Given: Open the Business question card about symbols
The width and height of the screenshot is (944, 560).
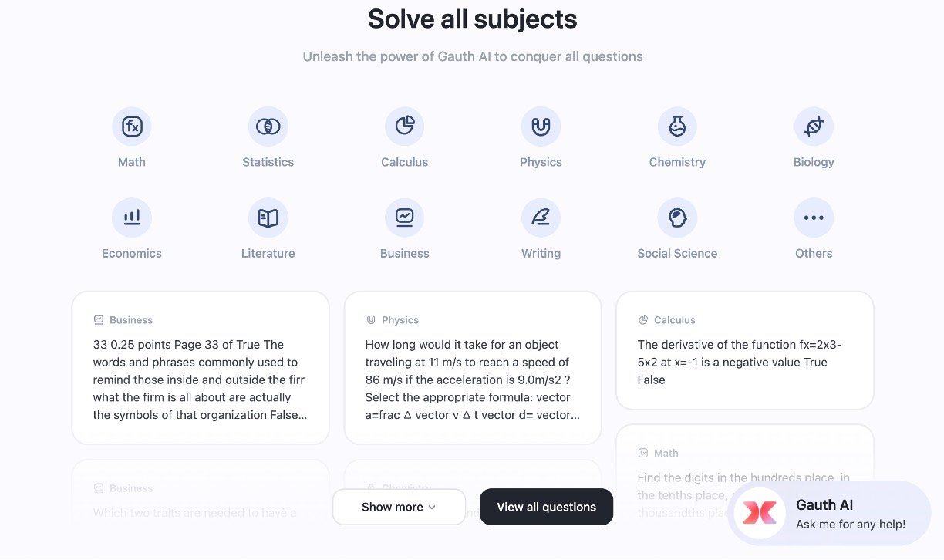Looking at the screenshot, I should (x=201, y=368).
